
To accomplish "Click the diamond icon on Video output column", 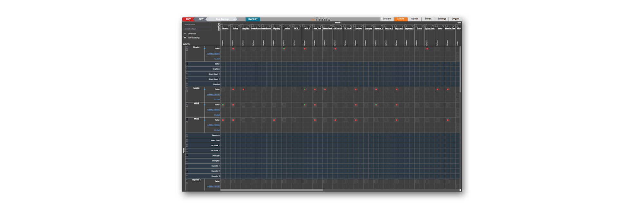I will coord(443,26).
